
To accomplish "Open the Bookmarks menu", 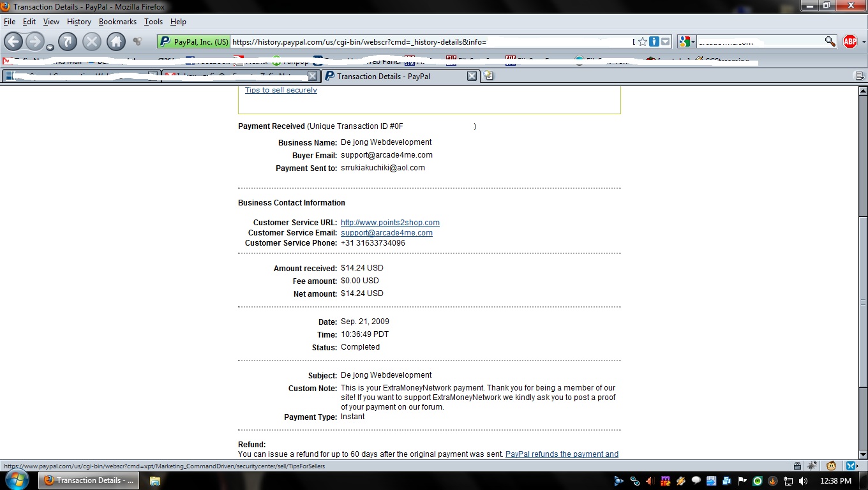I will coord(117,22).
